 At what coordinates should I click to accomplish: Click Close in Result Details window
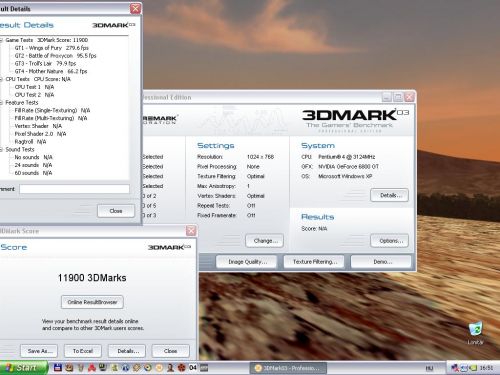tap(116, 211)
